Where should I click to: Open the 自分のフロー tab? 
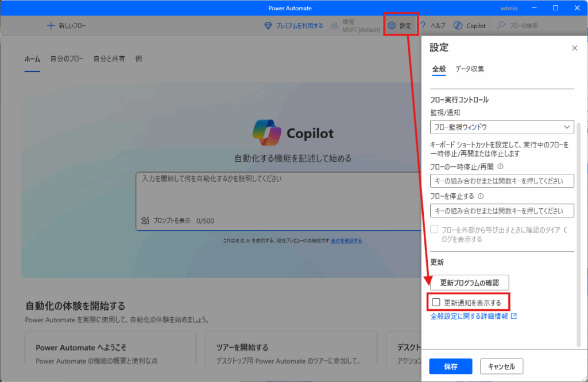click(x=67, y=59)
